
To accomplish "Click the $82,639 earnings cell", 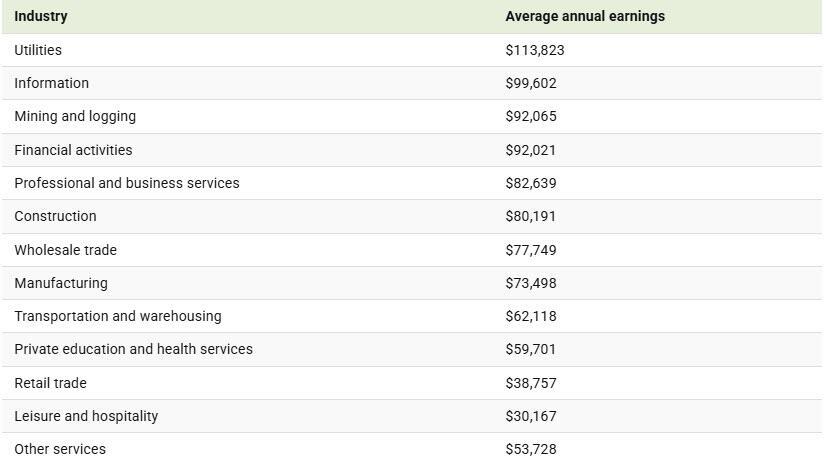I will 531,183.
